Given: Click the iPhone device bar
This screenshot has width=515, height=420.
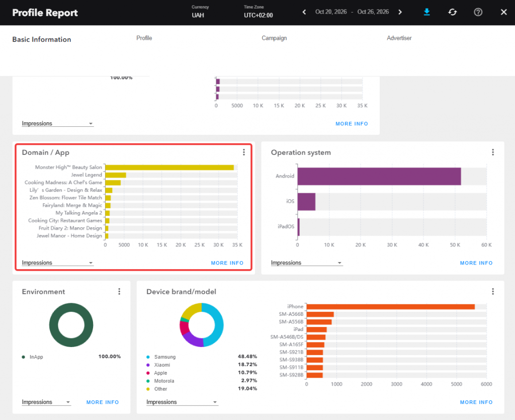Looking at the screenshot, I should (390, 307).
